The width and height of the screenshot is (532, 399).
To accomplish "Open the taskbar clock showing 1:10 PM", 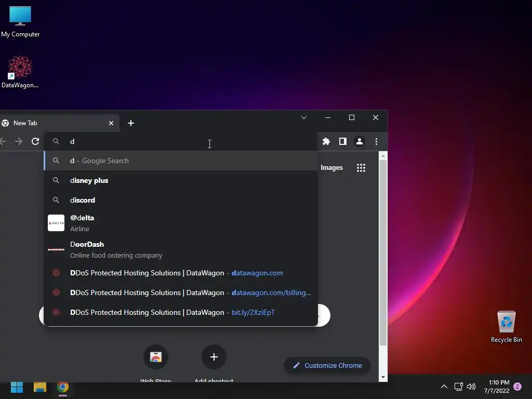I will point(497,387).
